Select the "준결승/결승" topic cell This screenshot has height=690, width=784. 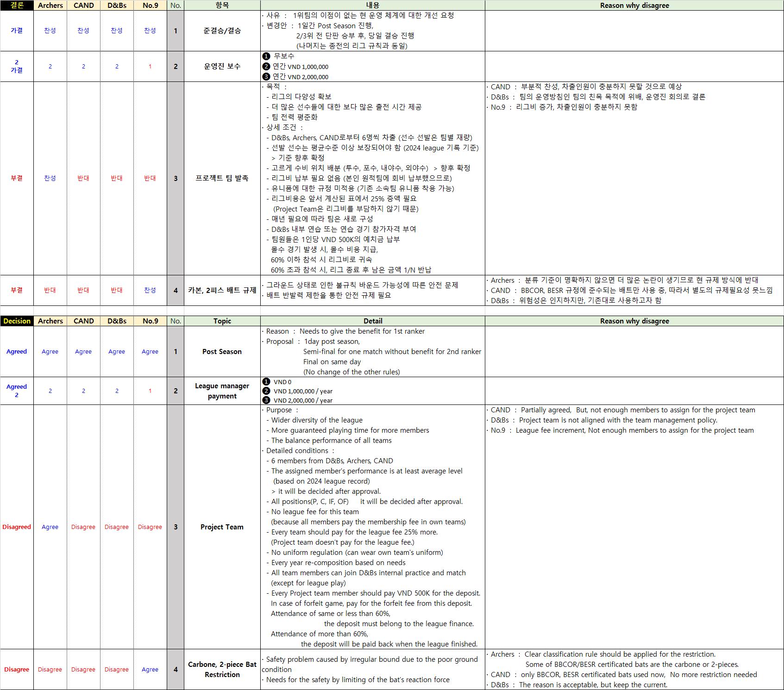click(x=222, y=31)
